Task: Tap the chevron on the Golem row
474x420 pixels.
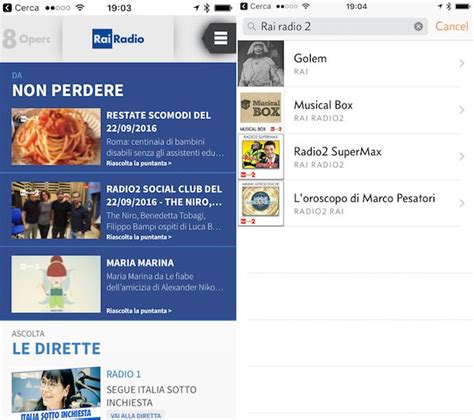Action: click(x=462, y=63)
